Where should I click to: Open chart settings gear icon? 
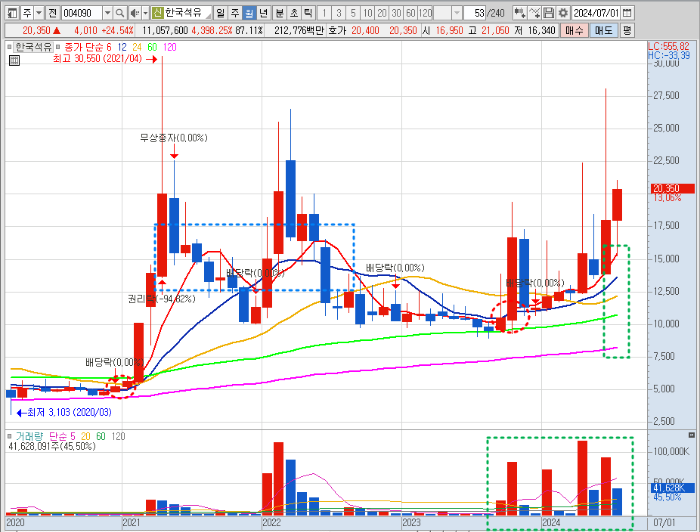click(563, 13)
